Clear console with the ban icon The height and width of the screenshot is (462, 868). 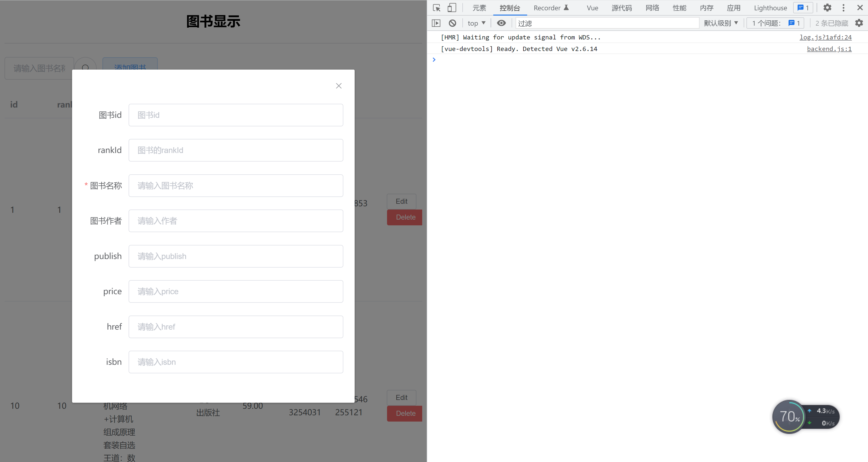pyautogui.click(x=452, y=23)
